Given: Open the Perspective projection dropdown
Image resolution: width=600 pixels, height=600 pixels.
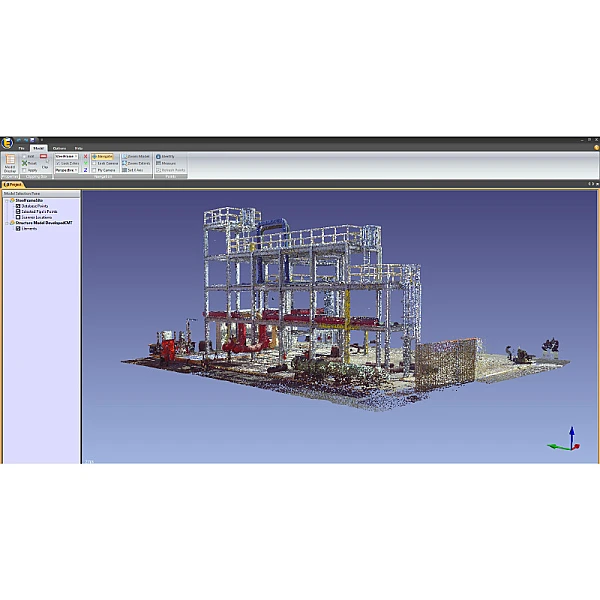Looking at the screenshot, I should click(67, 170).
